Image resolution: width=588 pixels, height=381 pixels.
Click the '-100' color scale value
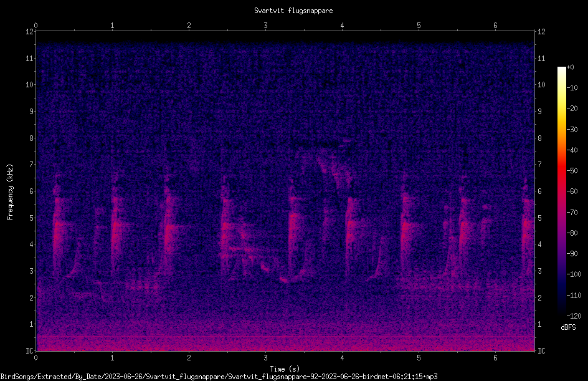click(x=574, y=274)
